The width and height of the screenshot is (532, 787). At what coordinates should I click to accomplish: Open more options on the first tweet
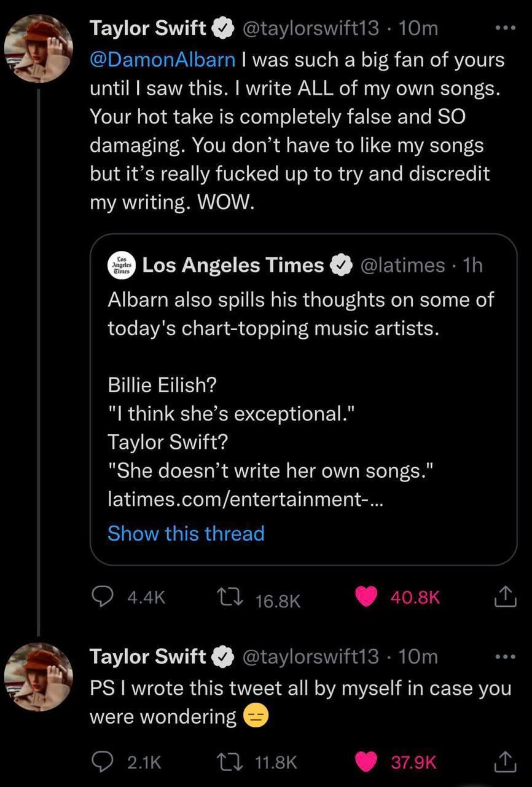504,28
